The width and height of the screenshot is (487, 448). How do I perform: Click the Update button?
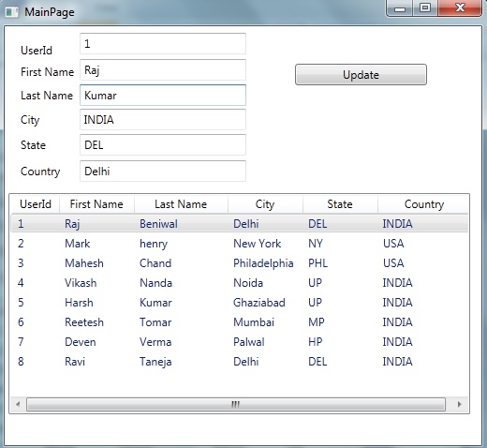click(361, 75)
